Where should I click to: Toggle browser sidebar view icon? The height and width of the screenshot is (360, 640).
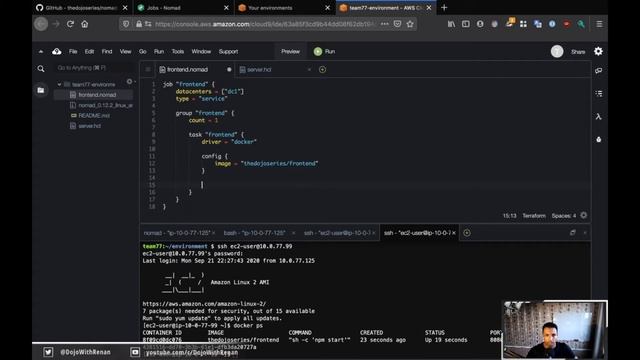(x=465, y=24)
